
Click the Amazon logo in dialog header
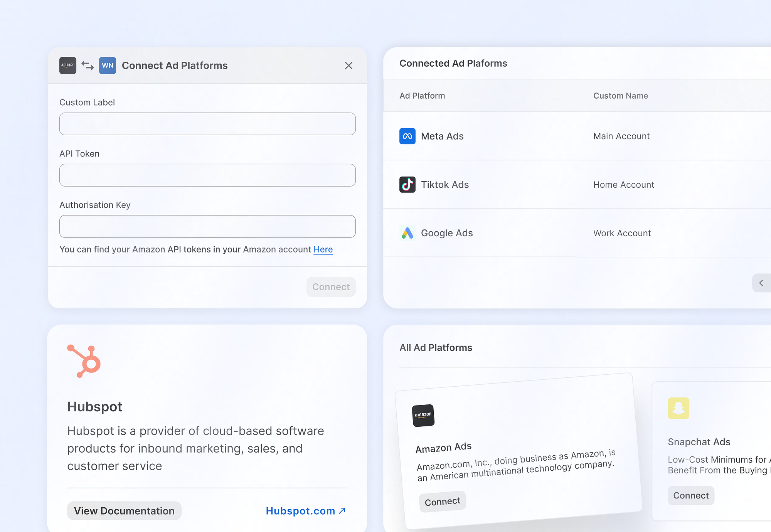pyautogui.click(x=68, y=66)
